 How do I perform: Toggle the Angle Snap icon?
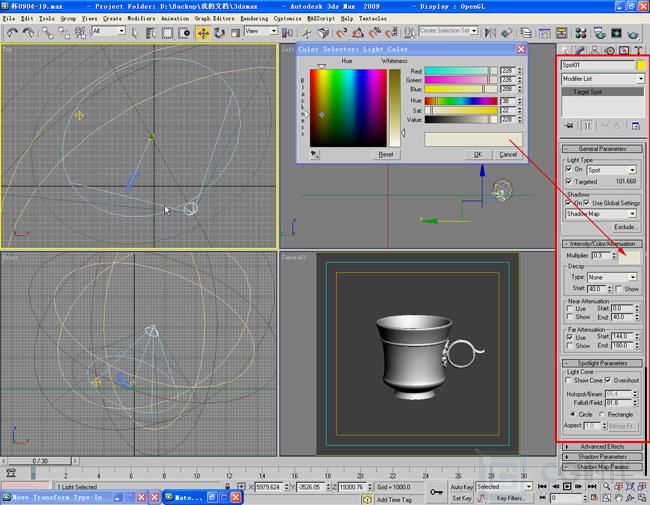pyautogui.click(x=358, y=33)
